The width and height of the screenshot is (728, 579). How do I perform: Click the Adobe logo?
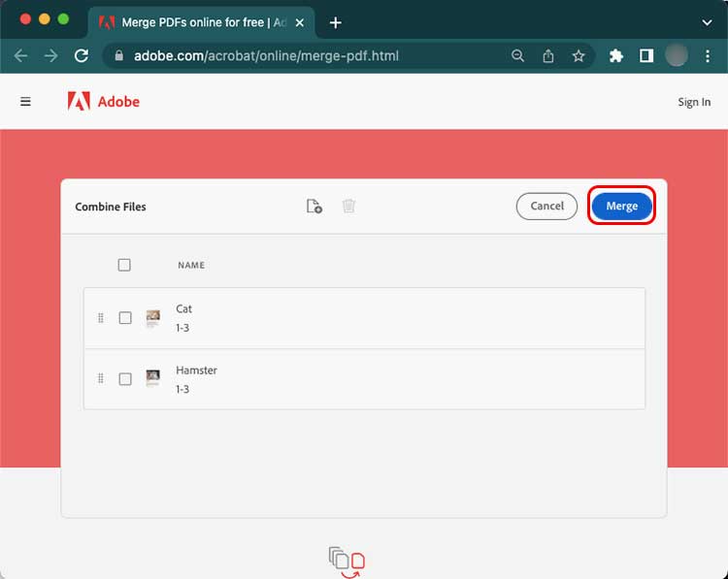103,101
